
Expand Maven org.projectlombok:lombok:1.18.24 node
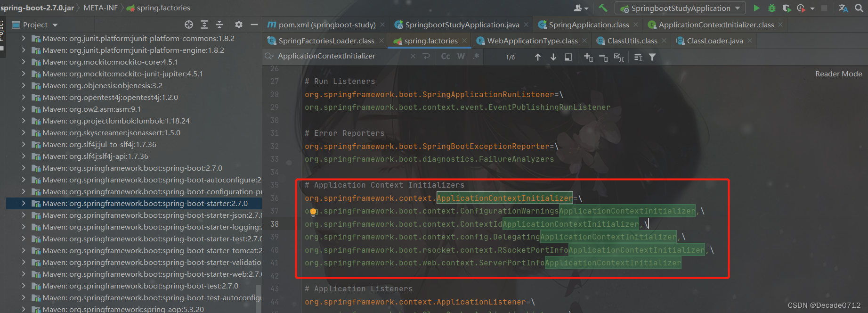pyautogui.click(x=24, y=121)
